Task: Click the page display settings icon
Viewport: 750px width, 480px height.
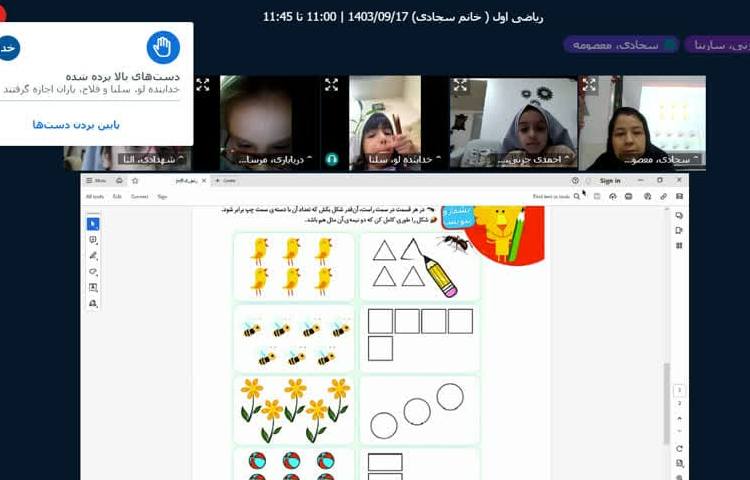Action: [679, 463]
